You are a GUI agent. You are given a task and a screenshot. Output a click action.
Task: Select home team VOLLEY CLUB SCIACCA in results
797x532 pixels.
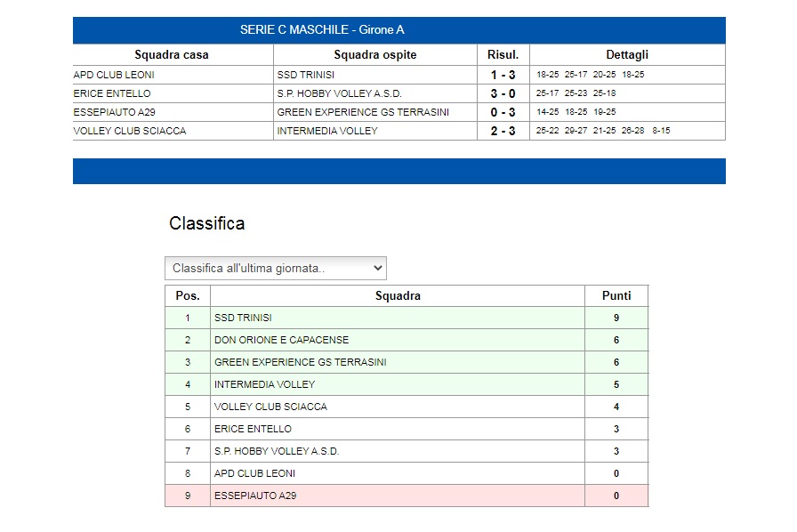[130, 131]
